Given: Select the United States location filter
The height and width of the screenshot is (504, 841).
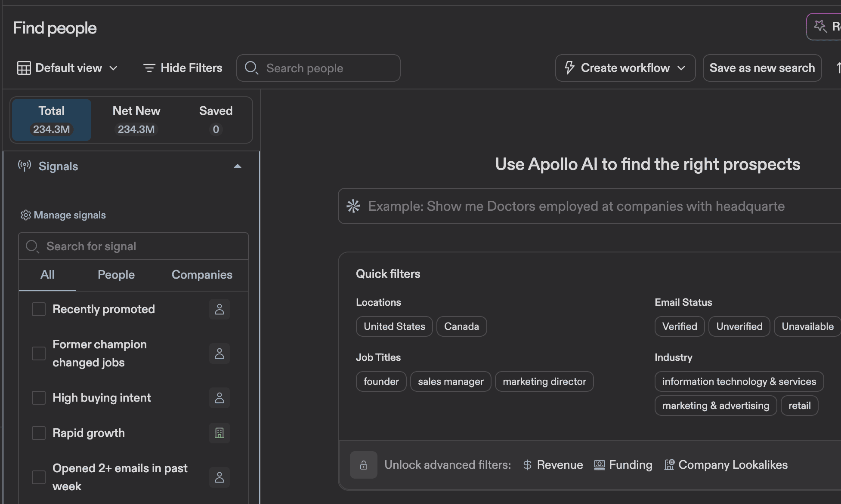Looking at the screenshot, I should coord(394,326).
